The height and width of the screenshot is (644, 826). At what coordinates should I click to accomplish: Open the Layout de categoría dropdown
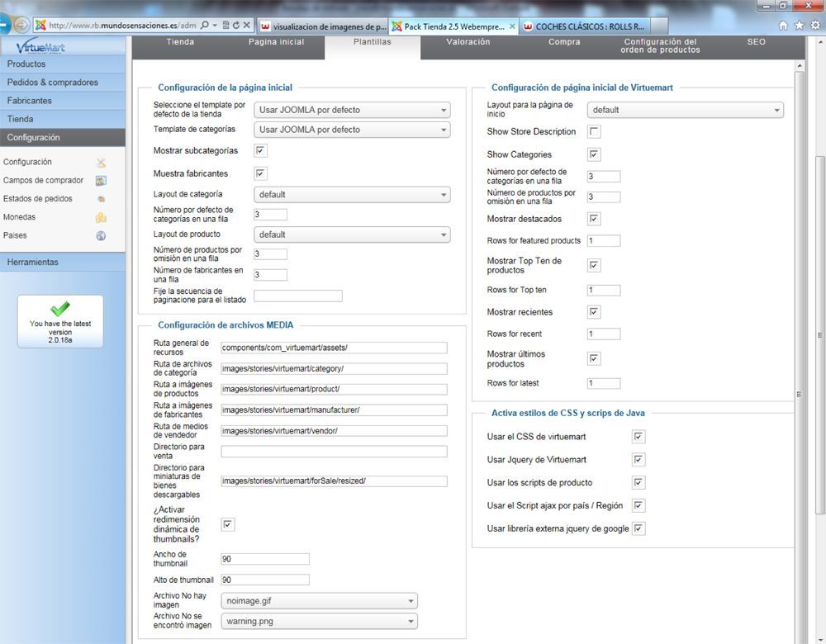(352, 195)
